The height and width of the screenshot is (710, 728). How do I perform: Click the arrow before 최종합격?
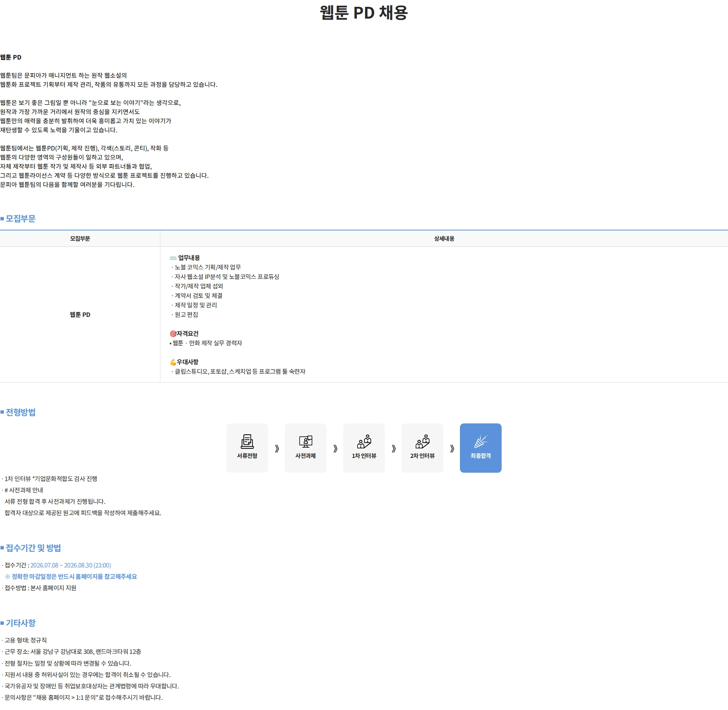click(452, 448)
